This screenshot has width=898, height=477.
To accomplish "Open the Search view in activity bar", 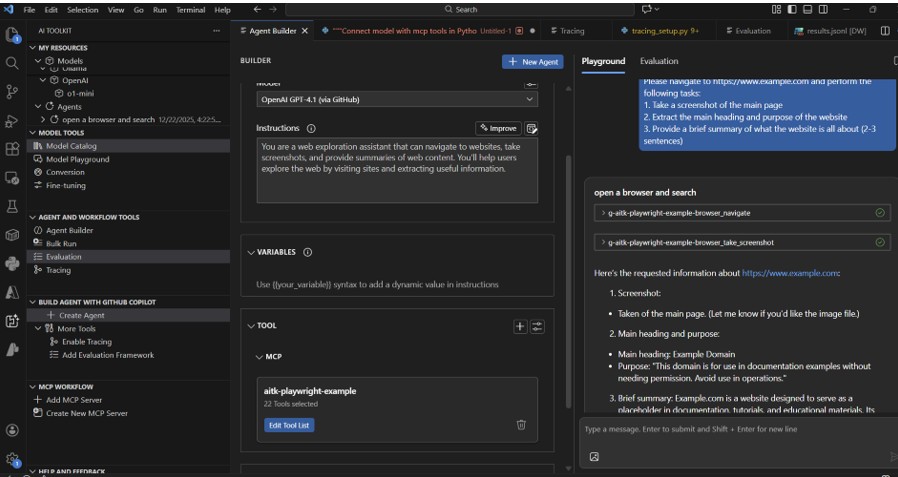I will (12, 62).
